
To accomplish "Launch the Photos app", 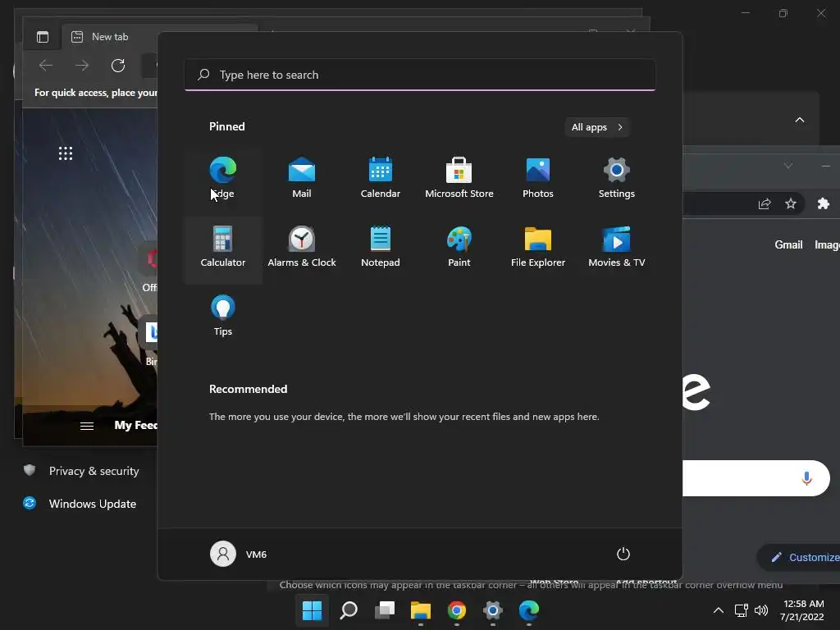I will tap(538, 178).
